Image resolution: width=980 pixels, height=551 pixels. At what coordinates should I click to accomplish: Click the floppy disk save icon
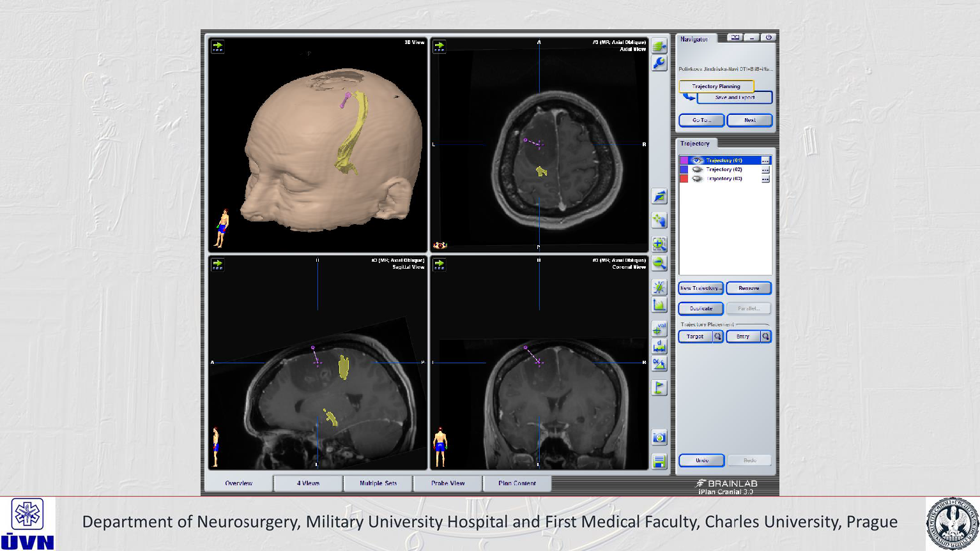[x=659, y=461]
